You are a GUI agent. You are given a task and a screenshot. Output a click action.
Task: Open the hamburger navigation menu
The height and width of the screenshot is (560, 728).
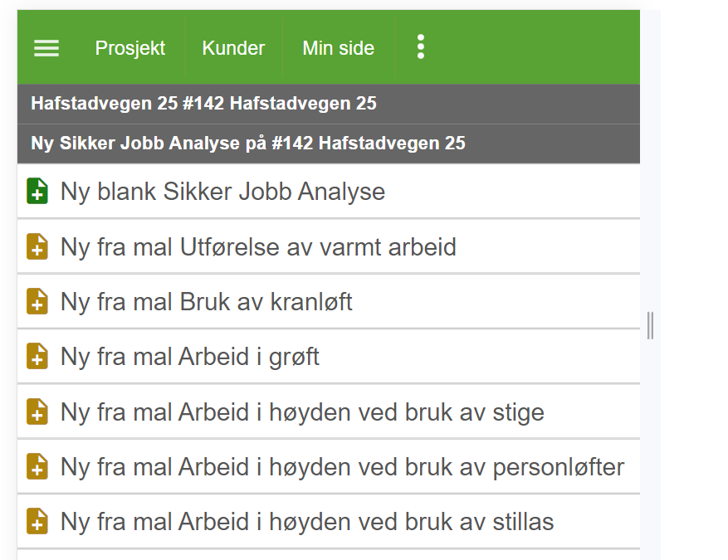click(x=46, y=48)
